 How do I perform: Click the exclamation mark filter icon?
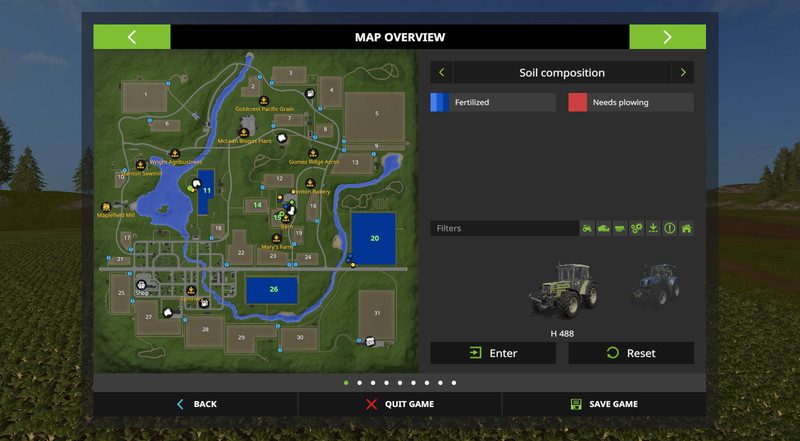coord(670,228)
